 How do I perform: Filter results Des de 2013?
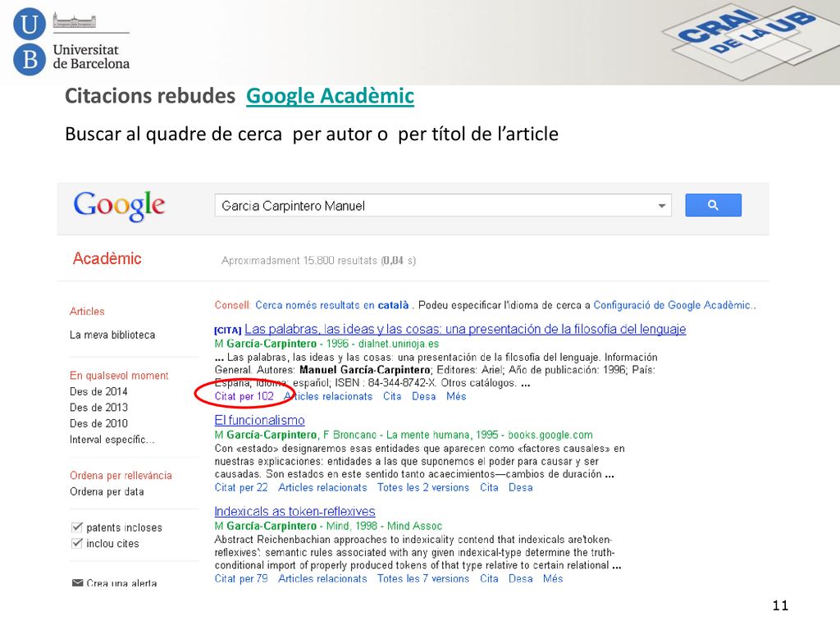(98, 407)
